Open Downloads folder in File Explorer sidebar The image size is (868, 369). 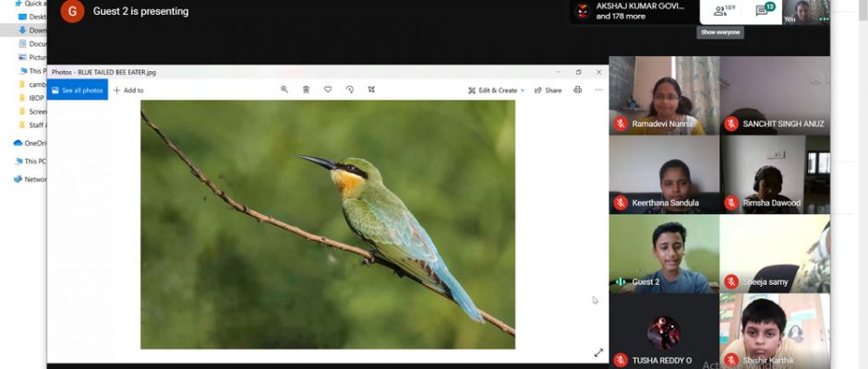coord(32,30)
